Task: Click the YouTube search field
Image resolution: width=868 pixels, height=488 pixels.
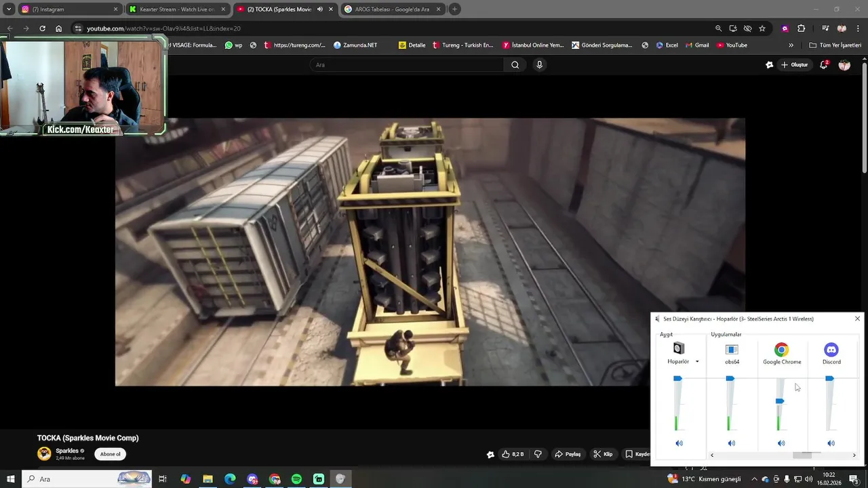Action: (406, 65)
